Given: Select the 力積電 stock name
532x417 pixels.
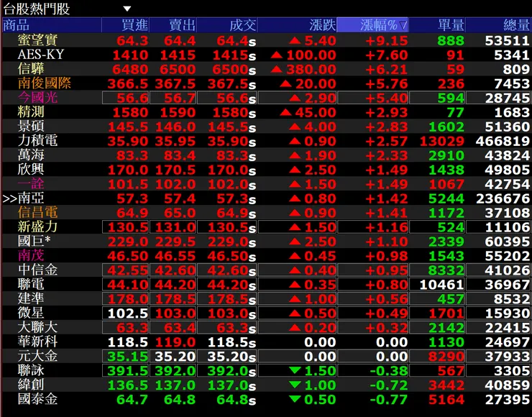Looking at the screenshot, I should tap(37, 140).
